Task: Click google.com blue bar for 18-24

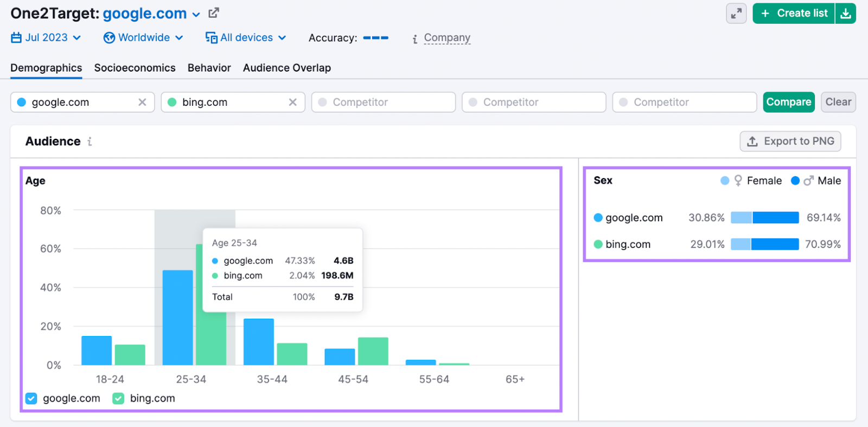Action: (97, 351)
